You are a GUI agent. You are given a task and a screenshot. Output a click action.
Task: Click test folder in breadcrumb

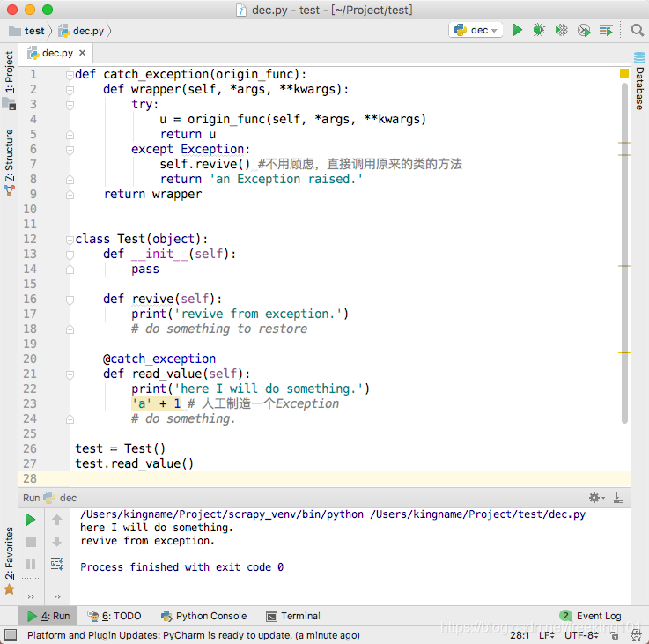tap(27, 31)
